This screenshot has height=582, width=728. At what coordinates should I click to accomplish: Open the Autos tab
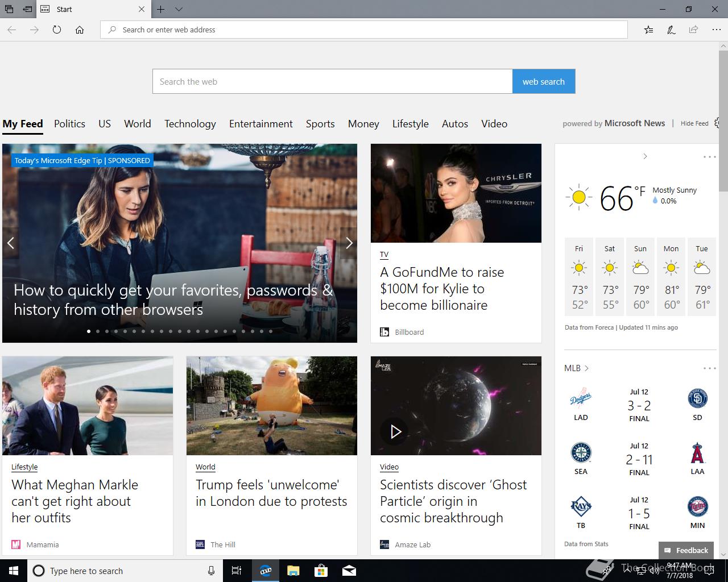pos(455,124)
